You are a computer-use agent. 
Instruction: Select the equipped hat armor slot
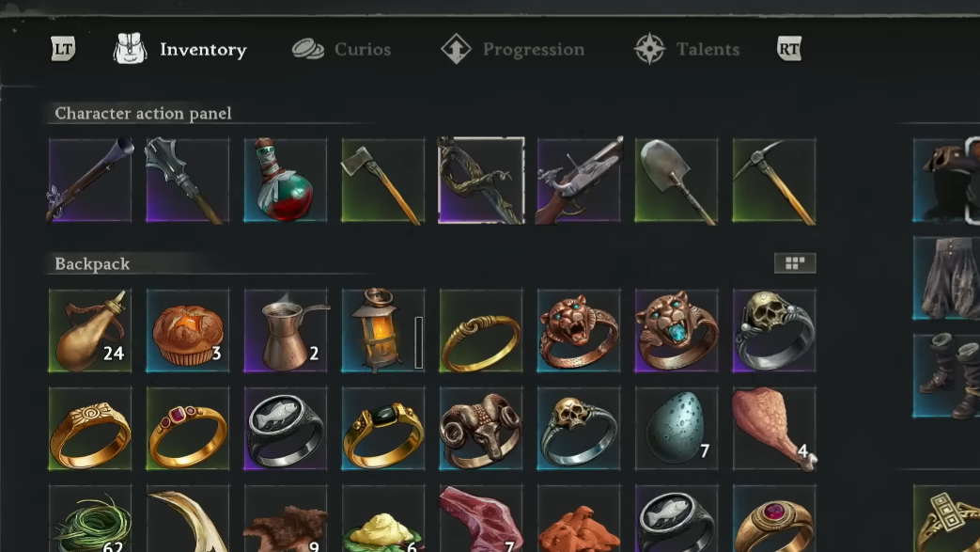click(946, 181)
